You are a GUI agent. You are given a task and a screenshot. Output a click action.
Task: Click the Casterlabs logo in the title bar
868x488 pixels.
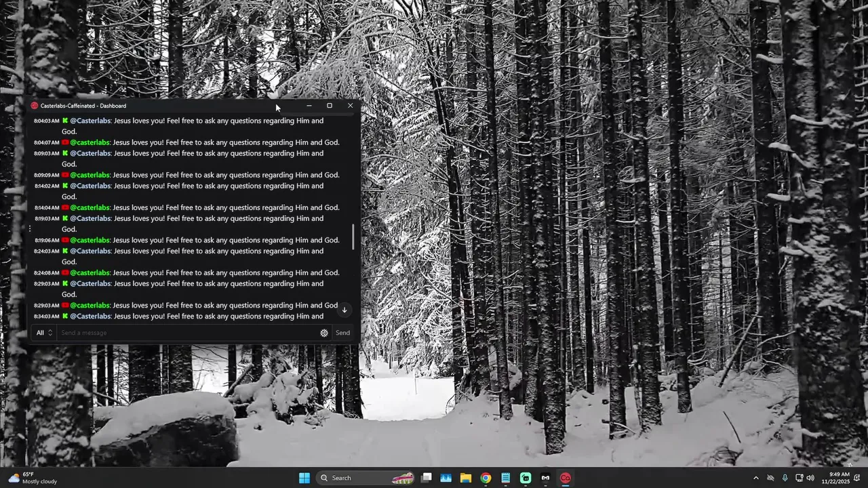(x=35, y=106)
